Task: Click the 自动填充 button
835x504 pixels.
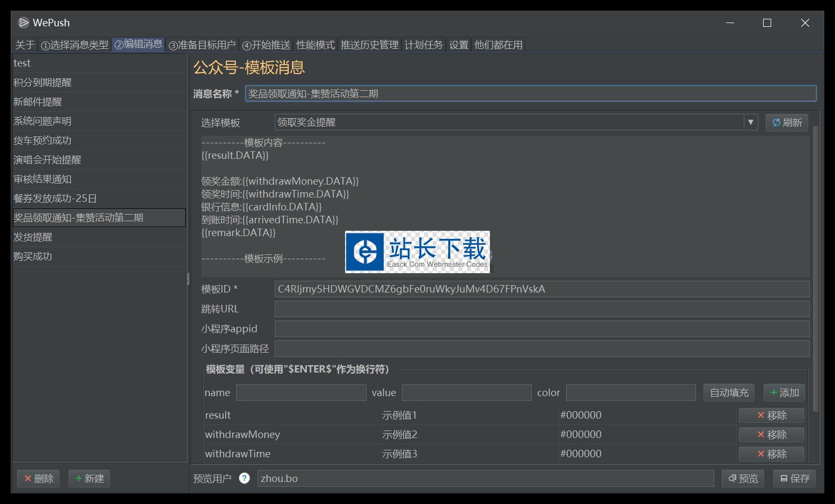Action: point(729,393)
